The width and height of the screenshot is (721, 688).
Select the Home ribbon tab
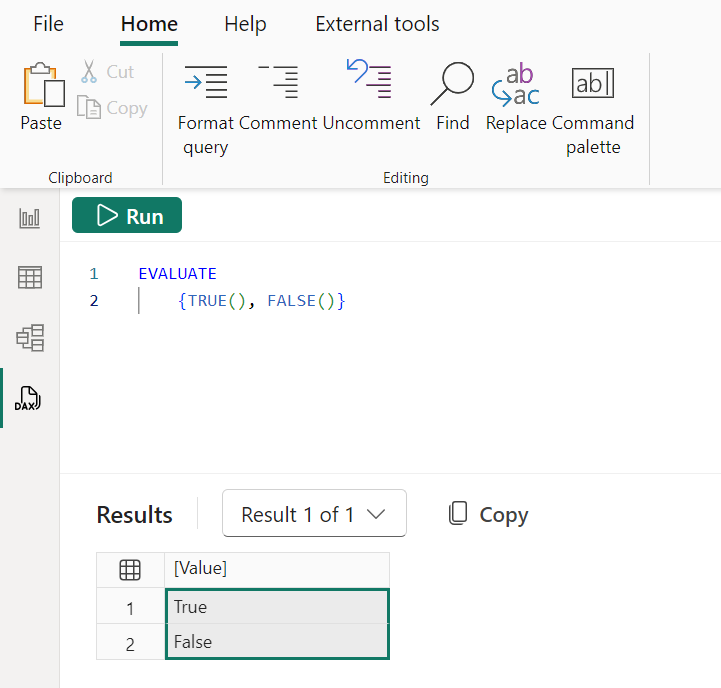point(149,24)
